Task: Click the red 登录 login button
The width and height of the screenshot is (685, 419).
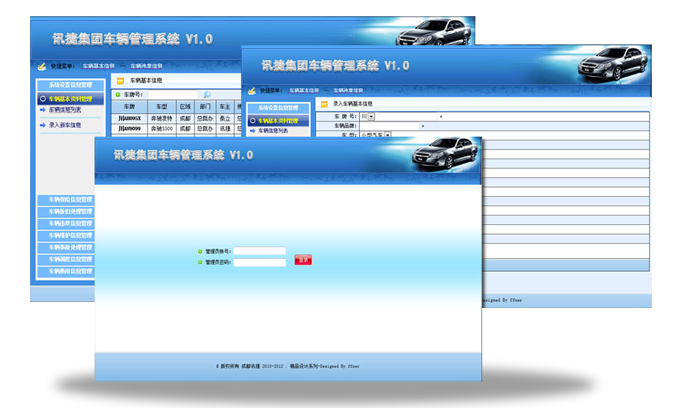Action: coord(303,261)
